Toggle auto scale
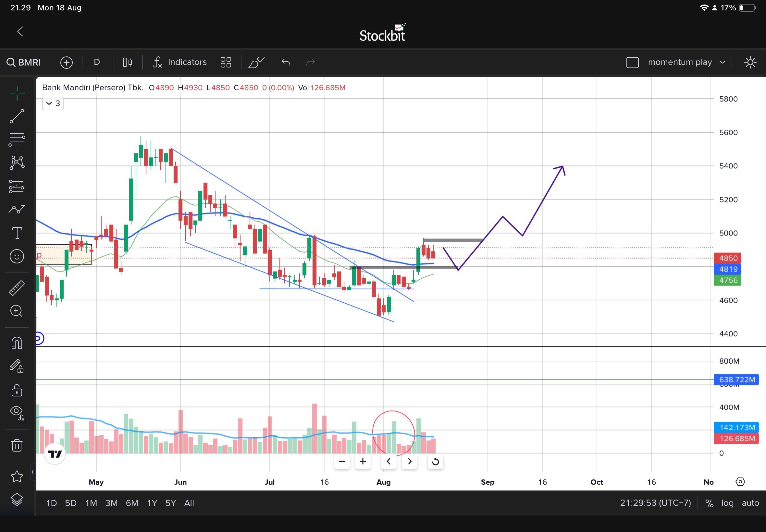This screenshot has height=532, width=766. coord(750,503)
